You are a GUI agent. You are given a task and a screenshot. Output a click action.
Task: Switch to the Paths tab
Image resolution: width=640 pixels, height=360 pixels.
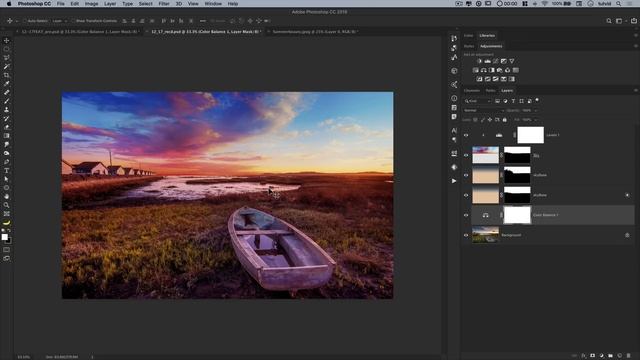click(490, 91)
